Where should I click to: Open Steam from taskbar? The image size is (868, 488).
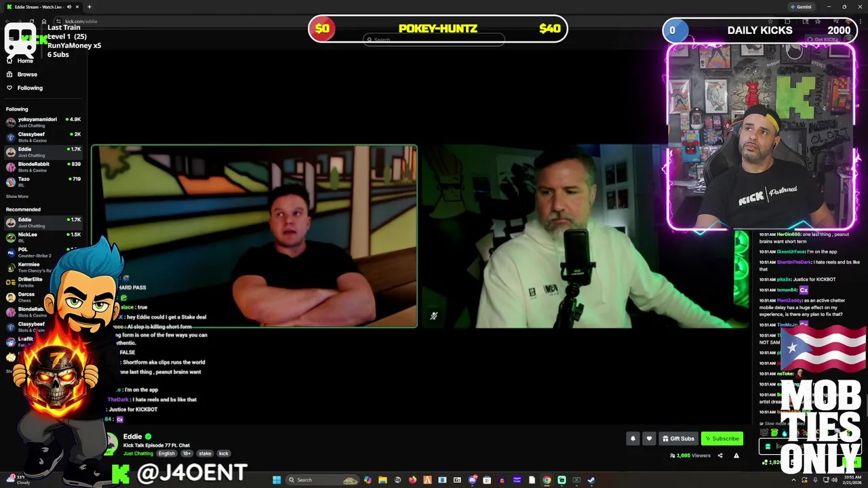click(591, 480)
